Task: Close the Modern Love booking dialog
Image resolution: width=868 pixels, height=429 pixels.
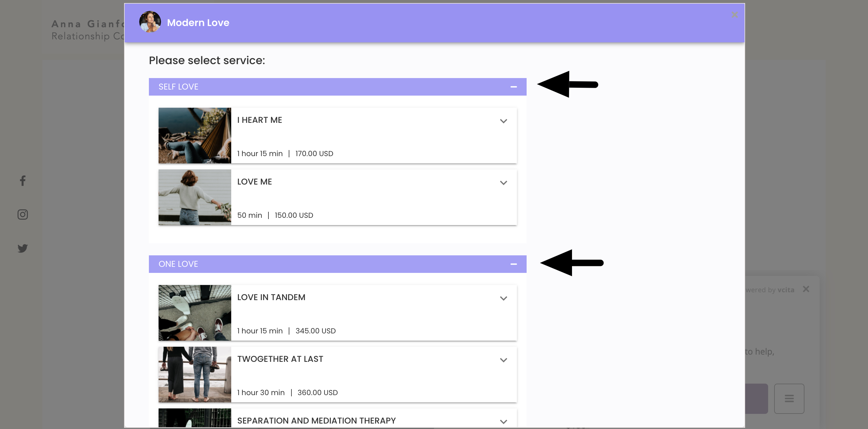Action: point(735,15)
